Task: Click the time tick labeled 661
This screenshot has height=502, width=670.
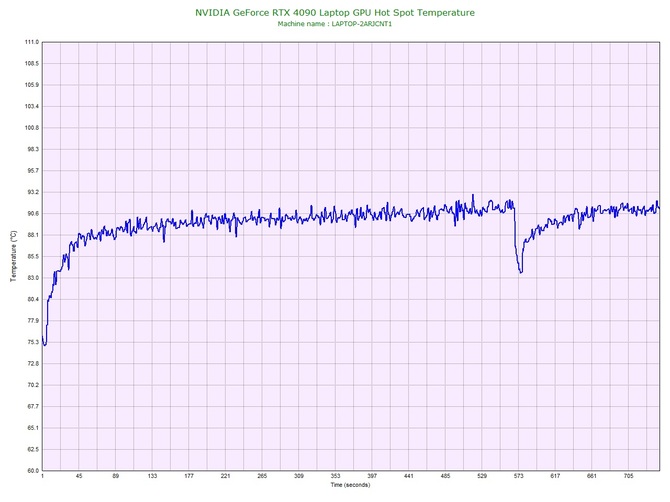Action: (x=592, y=476)
